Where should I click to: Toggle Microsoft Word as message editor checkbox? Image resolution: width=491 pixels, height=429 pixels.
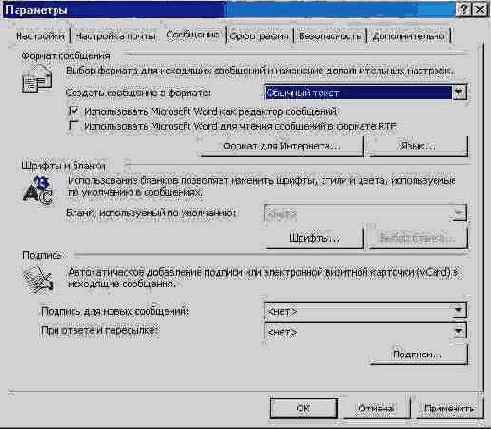tap(74, 111)
